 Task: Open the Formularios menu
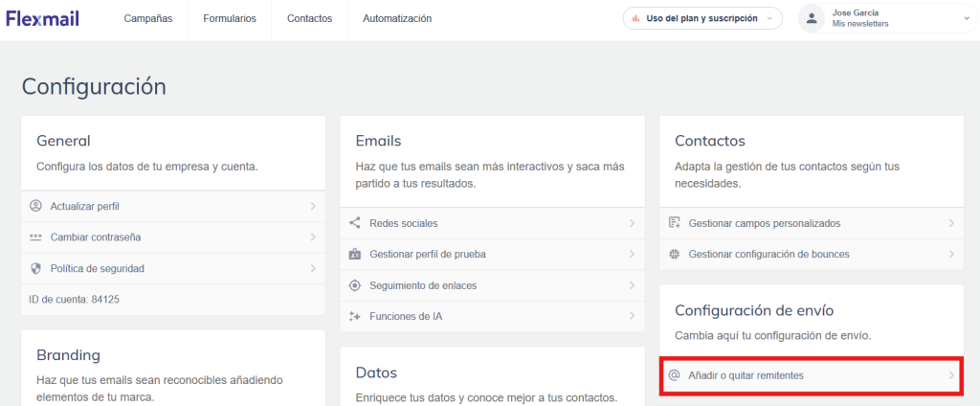pyautogui.click(x=230, y=19)
